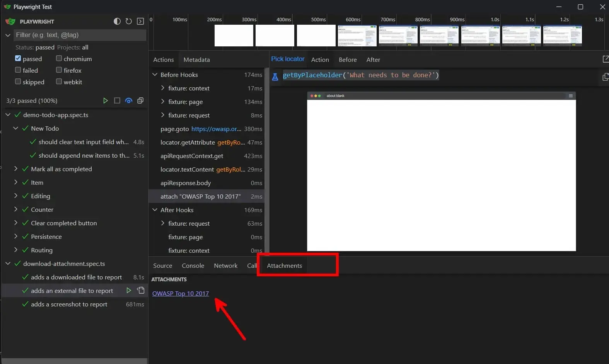Click the horizontal scrollbar below test list

point(74,361)
